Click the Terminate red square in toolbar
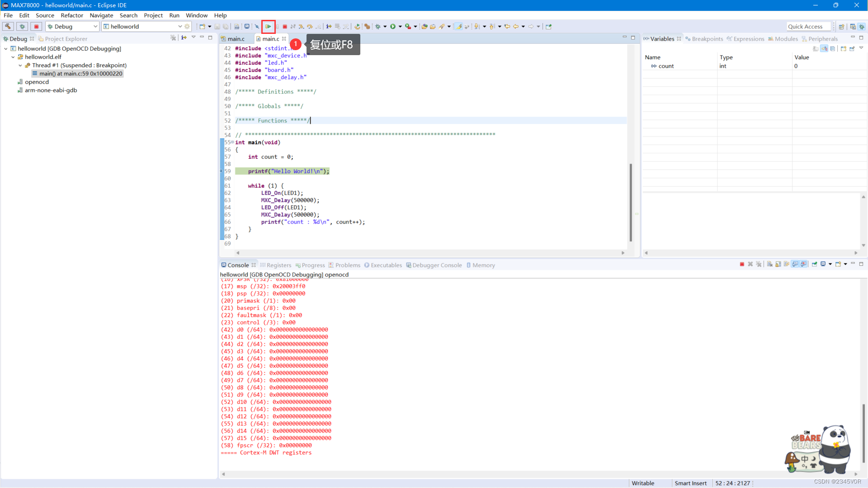The image size is (868, 488). pos(285,27)
